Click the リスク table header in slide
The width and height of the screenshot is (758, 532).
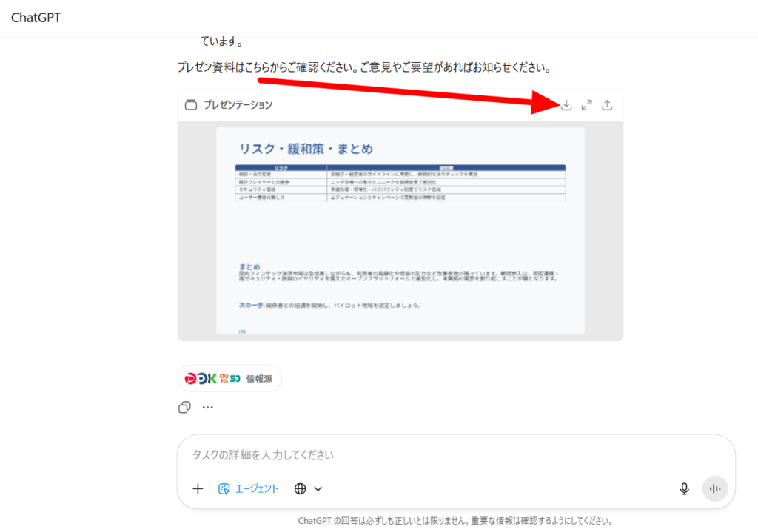pos(281,168)
